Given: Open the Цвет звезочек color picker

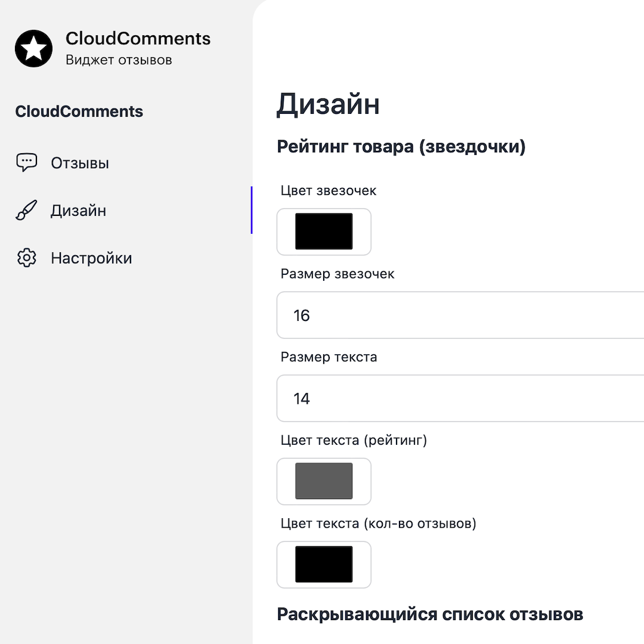Looking at the screenshot, I should [x=324, y=231].
